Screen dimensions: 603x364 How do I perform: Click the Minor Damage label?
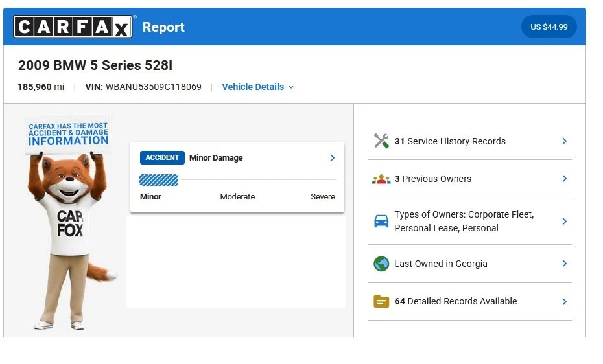tap(216, 158)
